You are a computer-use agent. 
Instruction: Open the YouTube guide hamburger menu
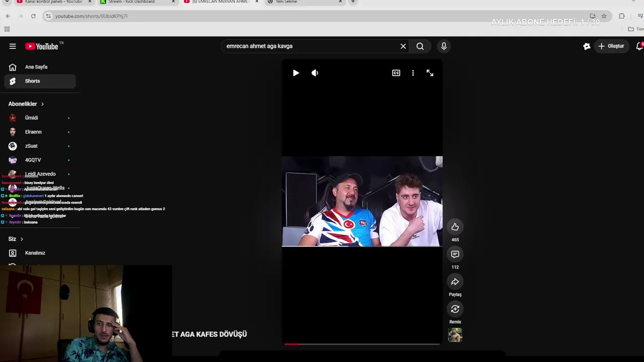point(13,46)
